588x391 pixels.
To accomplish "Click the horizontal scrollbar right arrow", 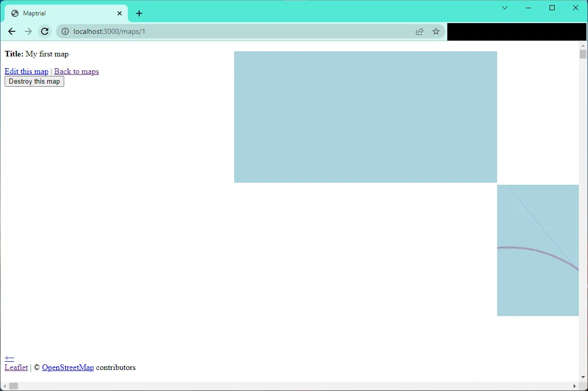I will tap(575, 386).
